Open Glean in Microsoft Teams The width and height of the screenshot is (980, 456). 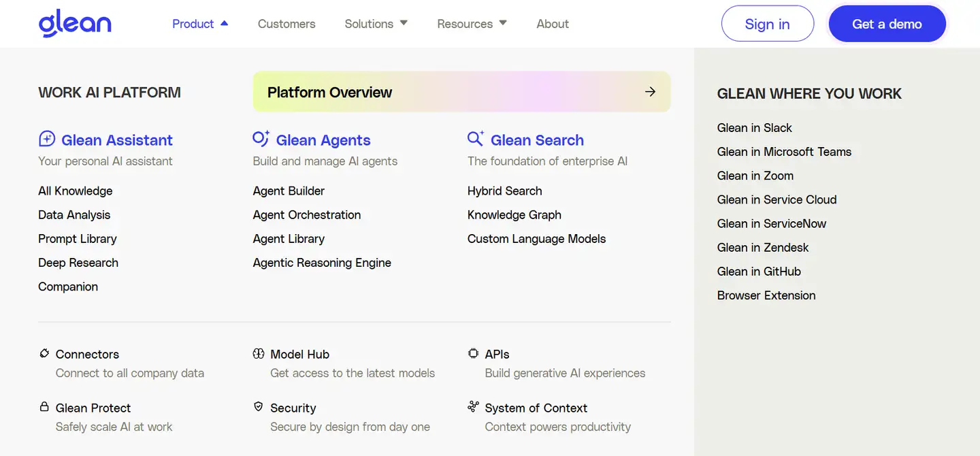(x=785, y=152)
